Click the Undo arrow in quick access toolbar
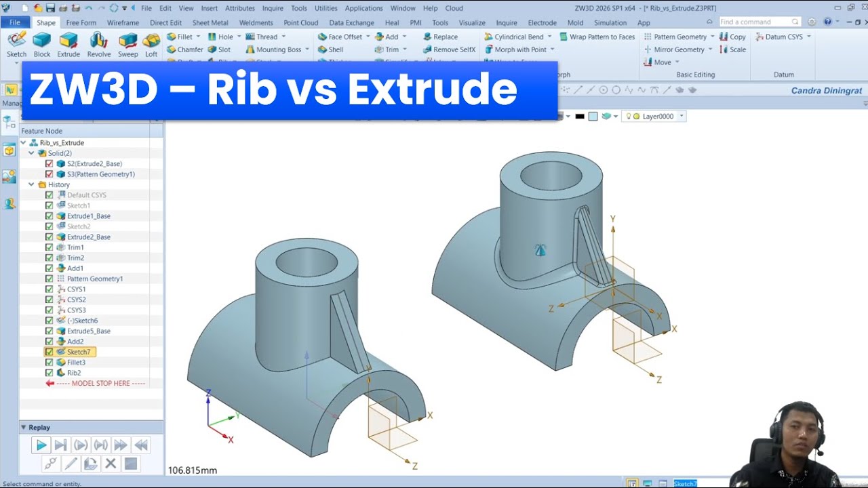The width and height of the screenshot is (868, 488). [87, 8]
